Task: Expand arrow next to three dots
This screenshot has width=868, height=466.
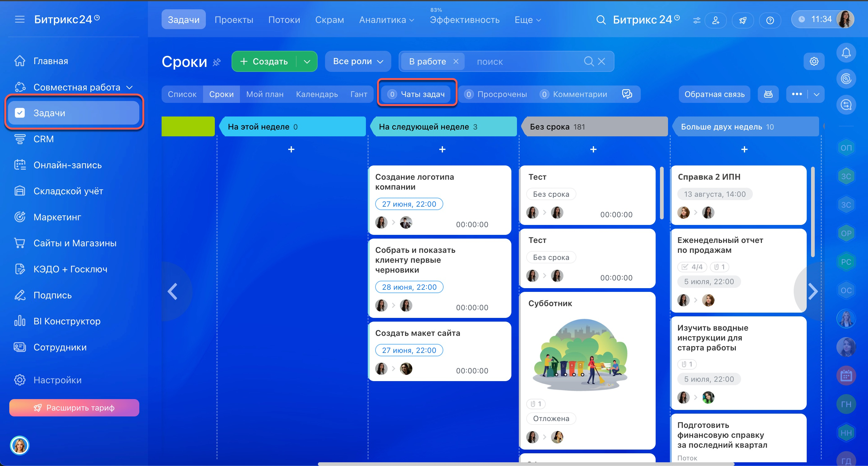Action: (816, 94)
